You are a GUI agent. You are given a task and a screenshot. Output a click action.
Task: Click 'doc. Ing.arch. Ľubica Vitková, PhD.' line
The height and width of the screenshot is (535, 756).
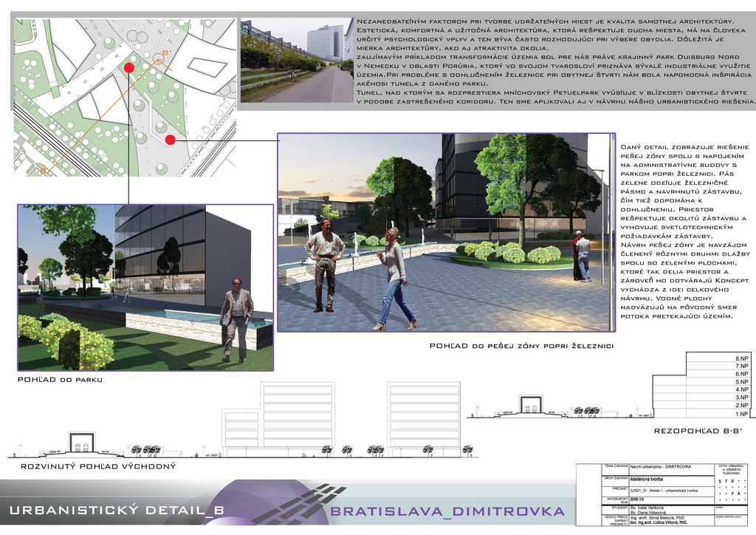point(659,522)
